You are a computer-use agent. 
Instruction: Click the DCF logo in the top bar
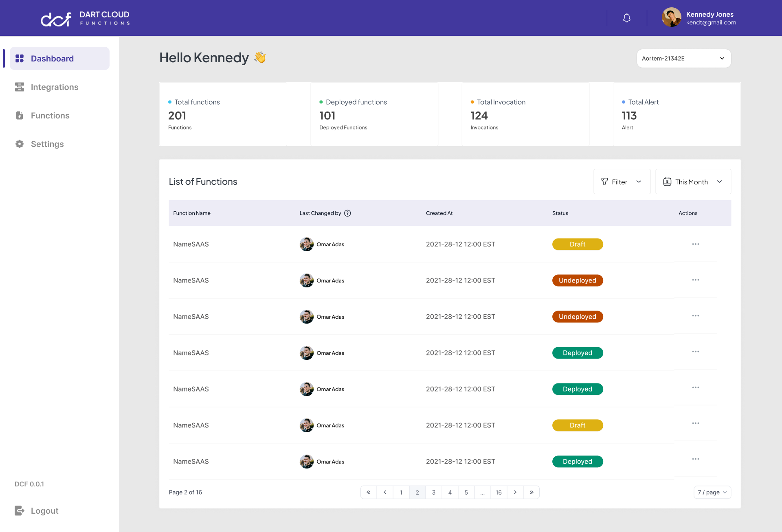56,18
